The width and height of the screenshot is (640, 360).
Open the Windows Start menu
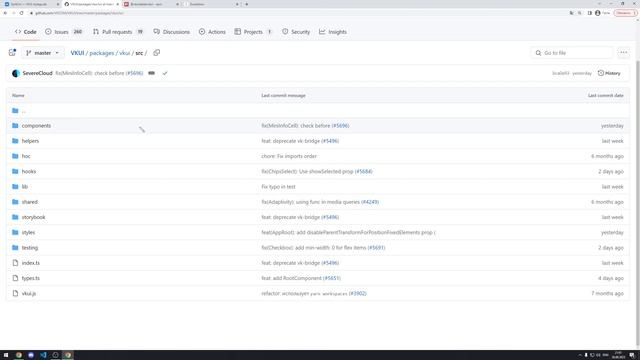point(6,355)
